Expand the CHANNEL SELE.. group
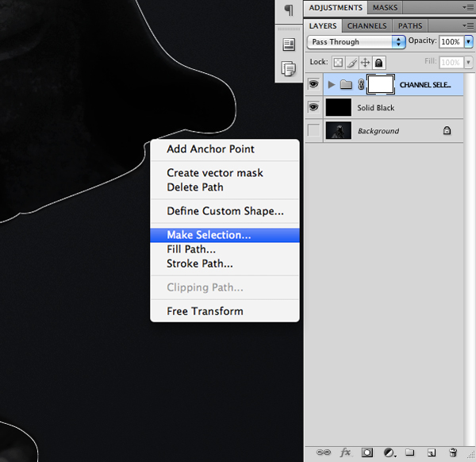 [332, 84]
